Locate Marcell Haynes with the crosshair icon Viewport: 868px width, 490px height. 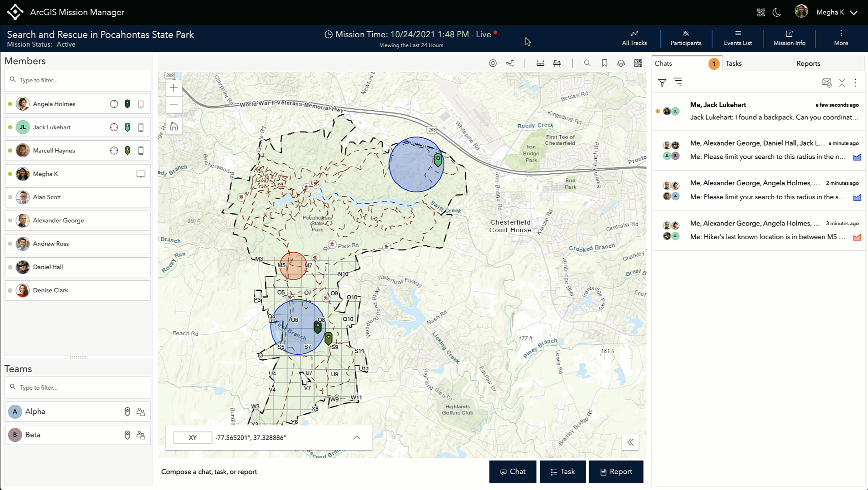(114, 151)
